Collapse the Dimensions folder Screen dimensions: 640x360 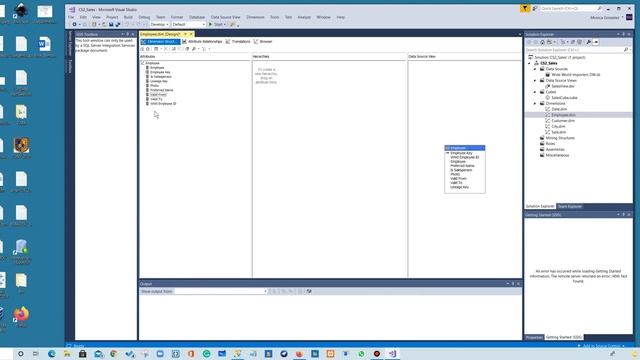coord(535,103)
